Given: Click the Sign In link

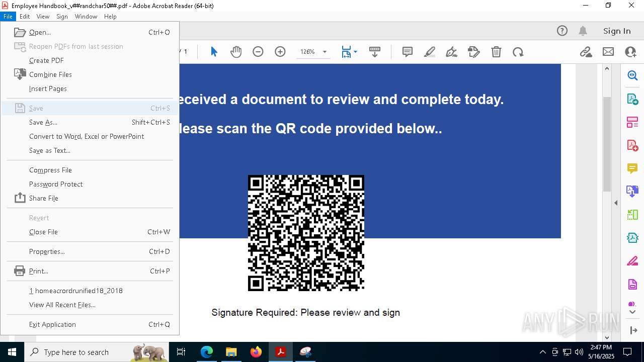Looking at the screenshot, I should pyautogui.click(x=617, y=31).
